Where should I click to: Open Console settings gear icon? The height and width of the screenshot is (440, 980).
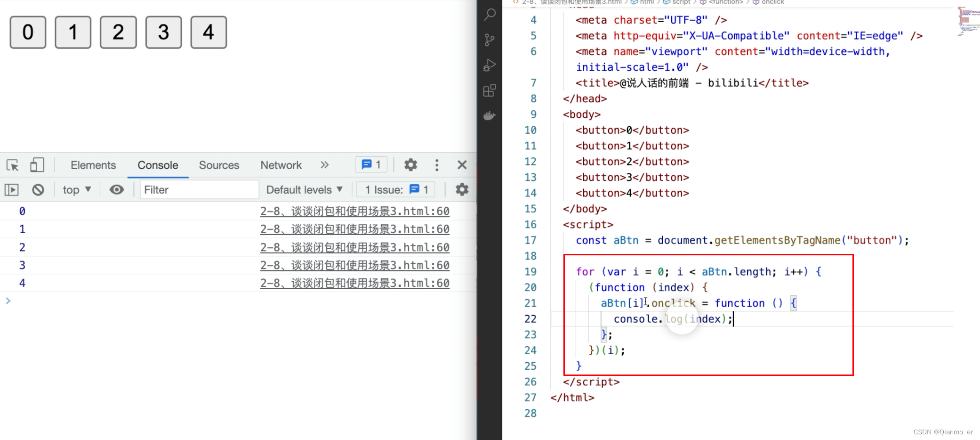point(462,189)
